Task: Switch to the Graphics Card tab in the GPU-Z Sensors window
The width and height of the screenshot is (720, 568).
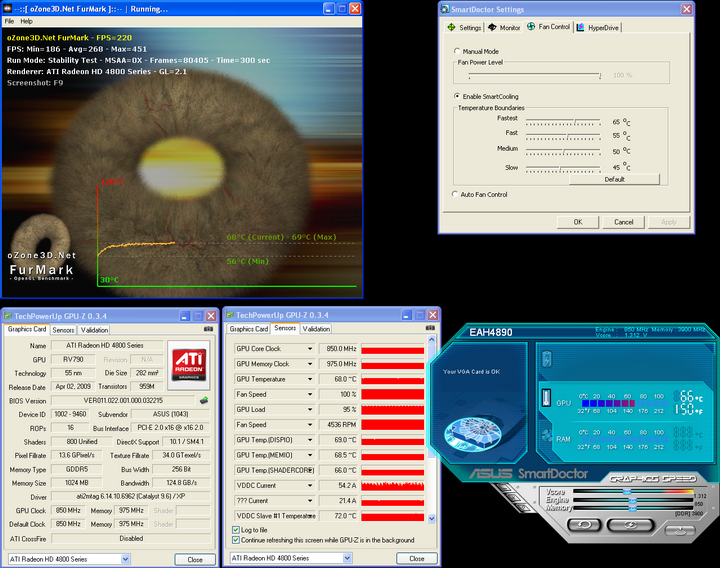Action: pyautogui.click(x=248, y=329)
